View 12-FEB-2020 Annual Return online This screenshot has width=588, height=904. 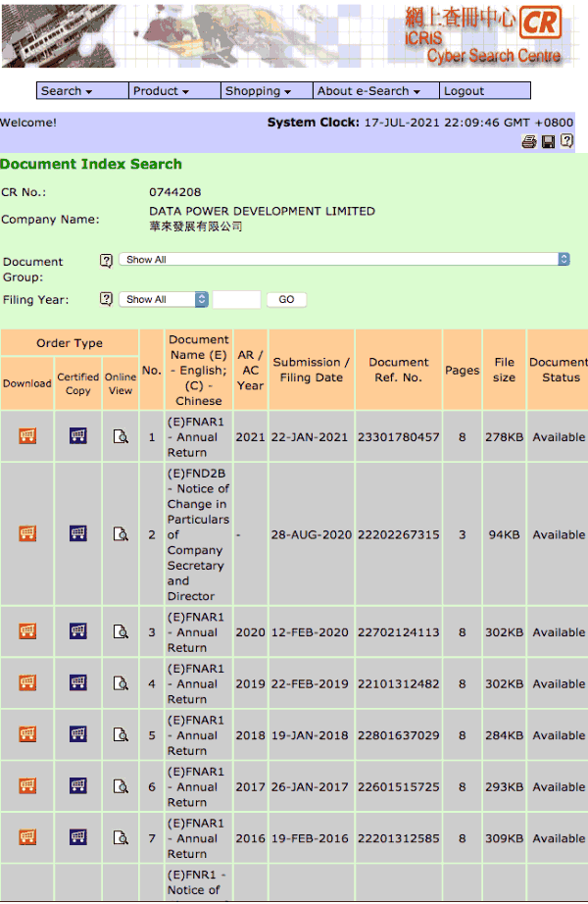pyautogui.click(x=121, y=631)
